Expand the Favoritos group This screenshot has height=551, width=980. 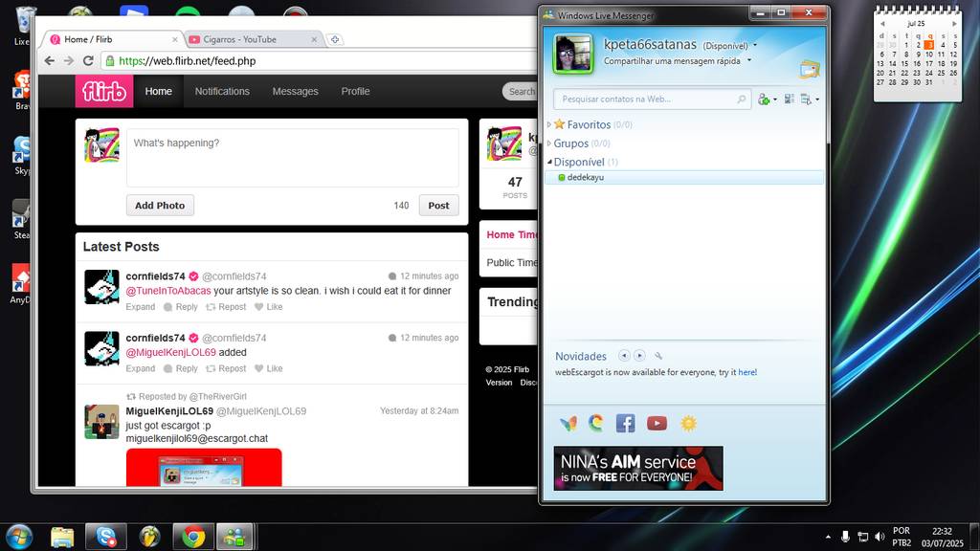pyautogui.click(x=549, y=124)
